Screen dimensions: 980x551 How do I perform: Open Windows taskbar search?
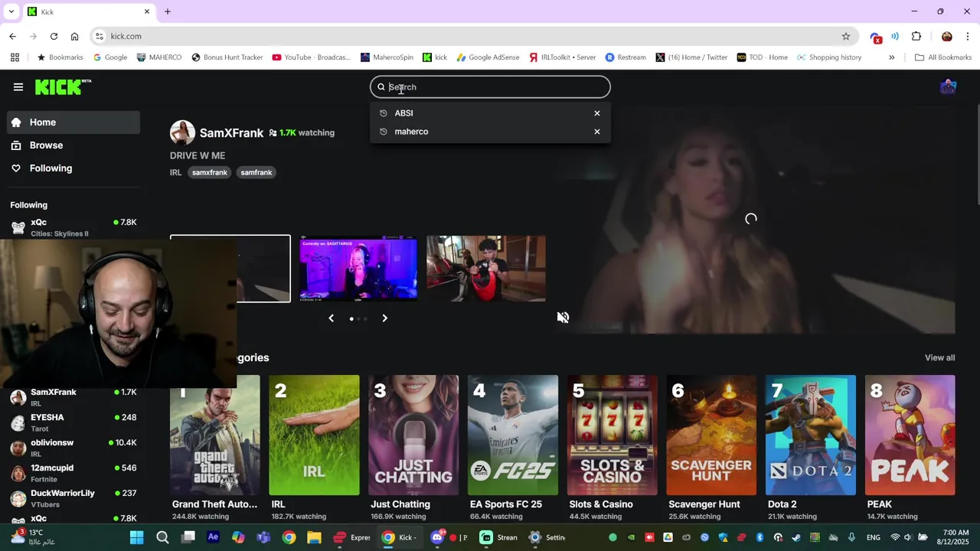pyautogui.click(x=162, y=537)
